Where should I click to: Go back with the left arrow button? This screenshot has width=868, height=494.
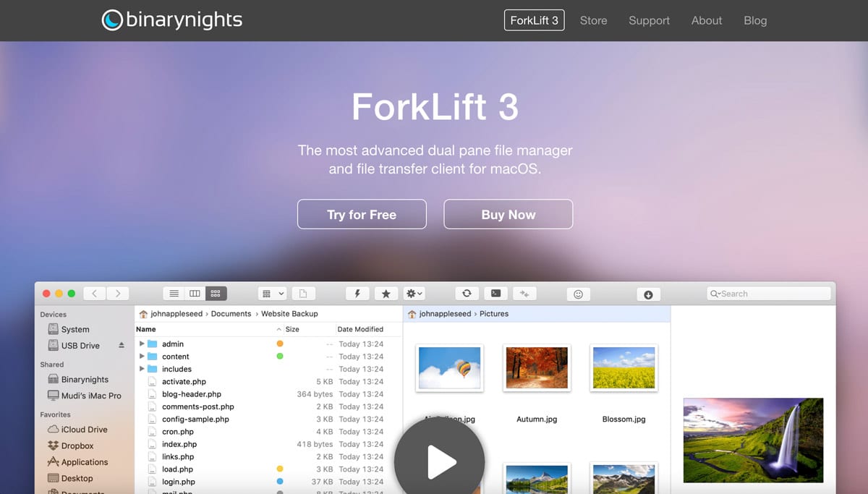[95, 294]
